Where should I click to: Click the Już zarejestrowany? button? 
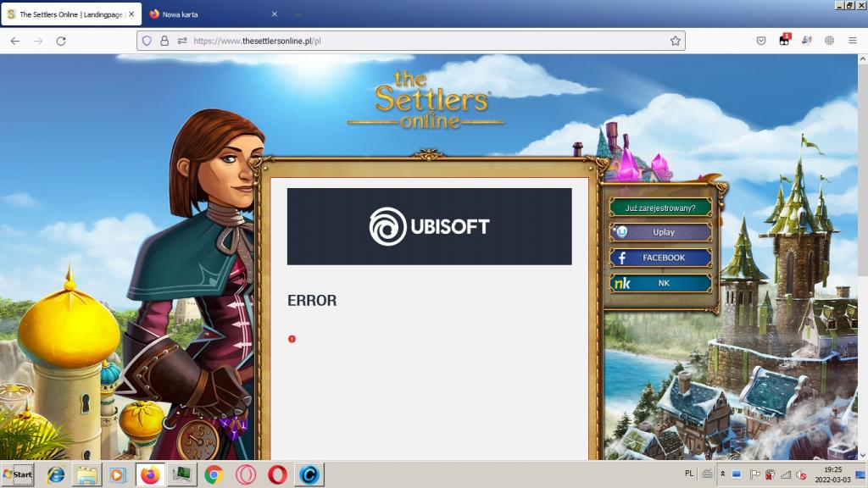click(660, 208)
